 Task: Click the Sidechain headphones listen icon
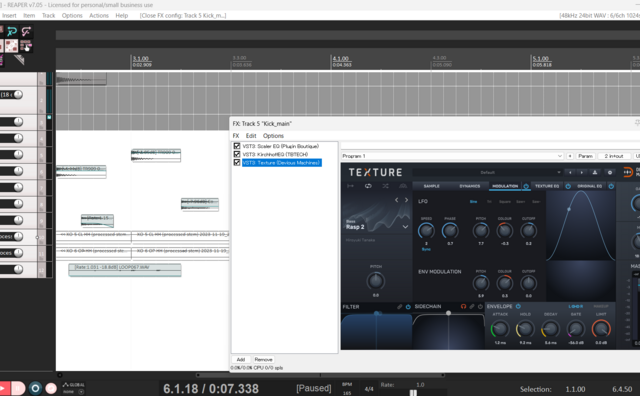coord(463,306)
